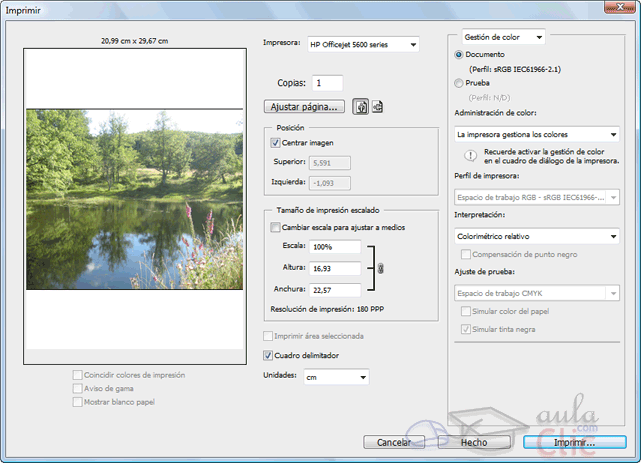
Task: Click the color management warning icon
Action: pos(470,156)
